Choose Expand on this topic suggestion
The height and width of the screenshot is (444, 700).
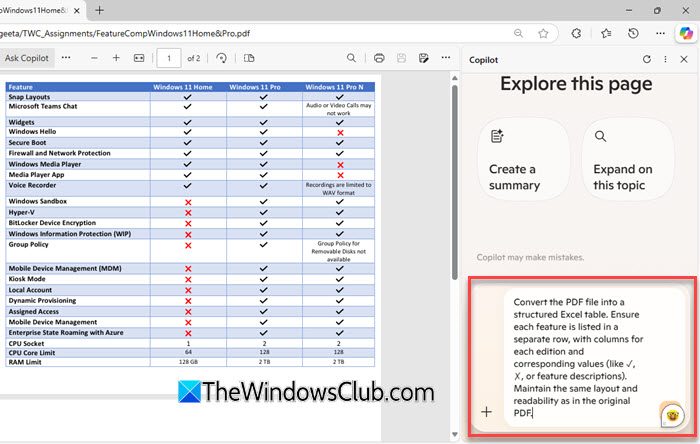[x=628, y=160]
